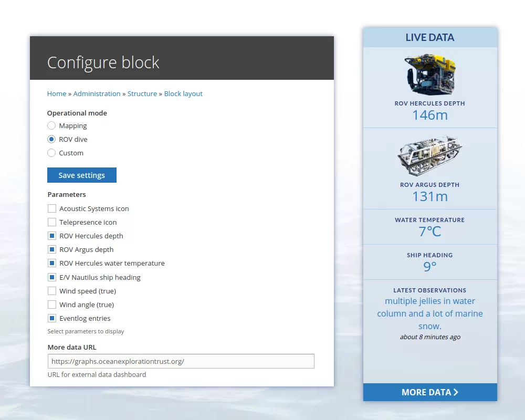Image resolution: width=525 pixels, height=420 pixels.
Task: Click the More data URL field
Action: coord(181,361)
